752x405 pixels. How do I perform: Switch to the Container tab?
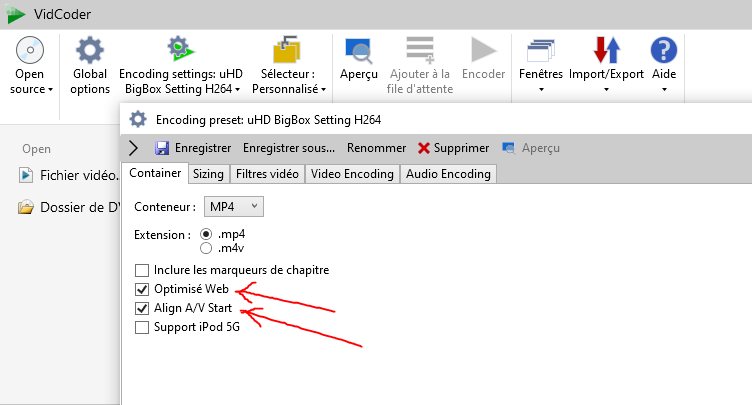coord(155,173)
